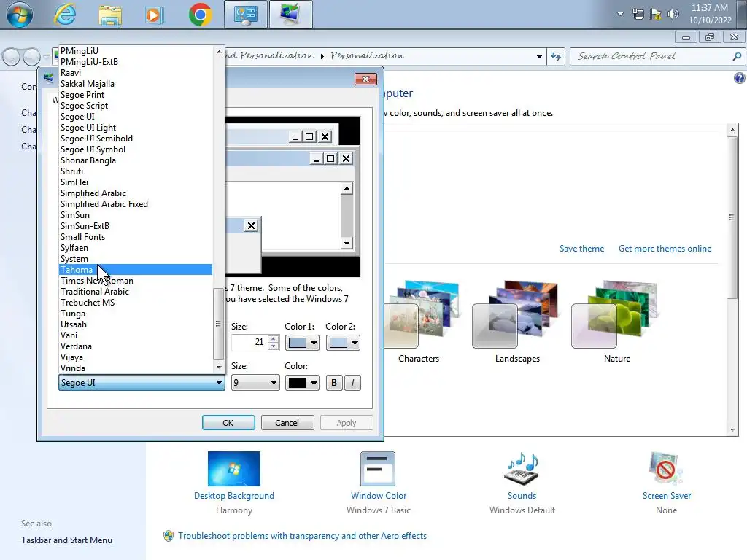Choose Segoe Script font
Screen dimensions: 747x560
135,105
